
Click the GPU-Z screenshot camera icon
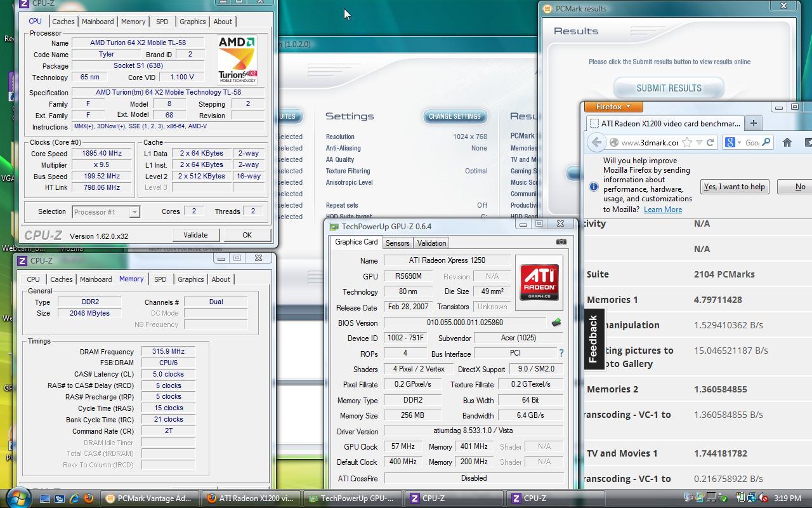561,242
